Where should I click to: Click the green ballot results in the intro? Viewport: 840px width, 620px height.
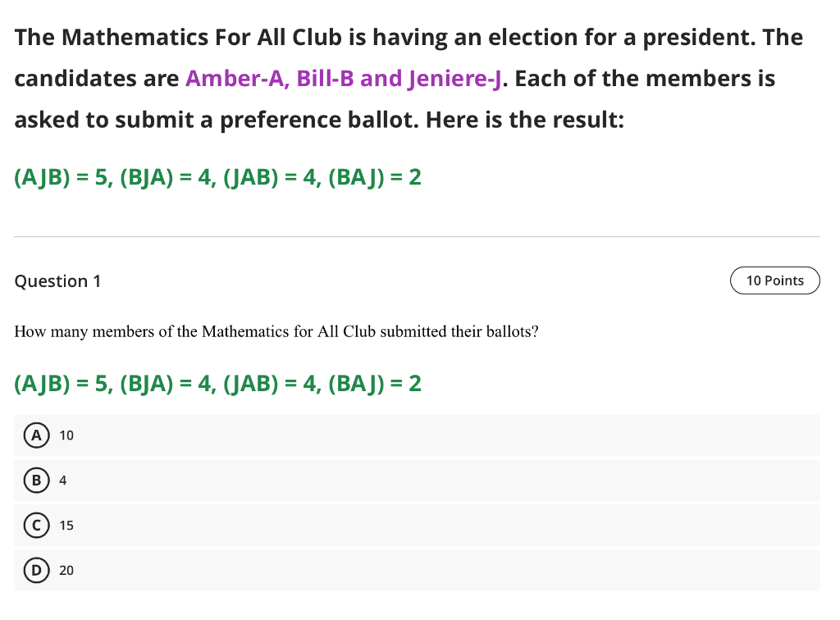pos(217,176)
